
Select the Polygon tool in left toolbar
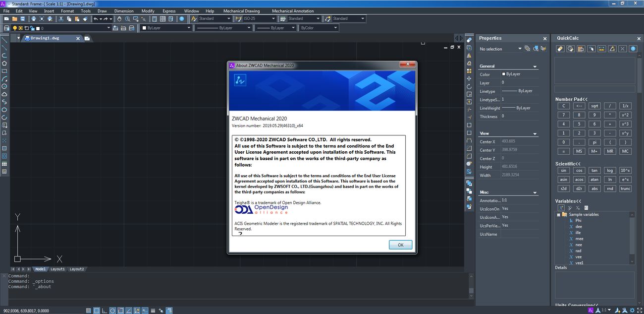click(4, 63)
